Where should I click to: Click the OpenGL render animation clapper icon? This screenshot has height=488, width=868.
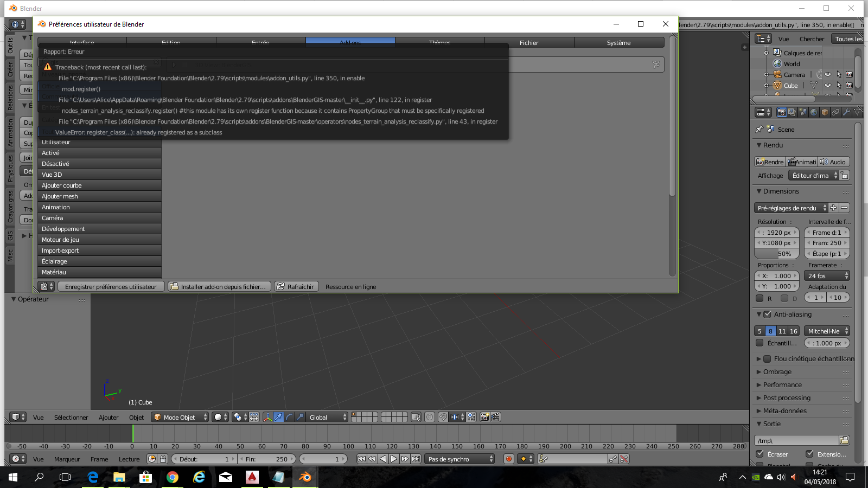tap(495, 417)
